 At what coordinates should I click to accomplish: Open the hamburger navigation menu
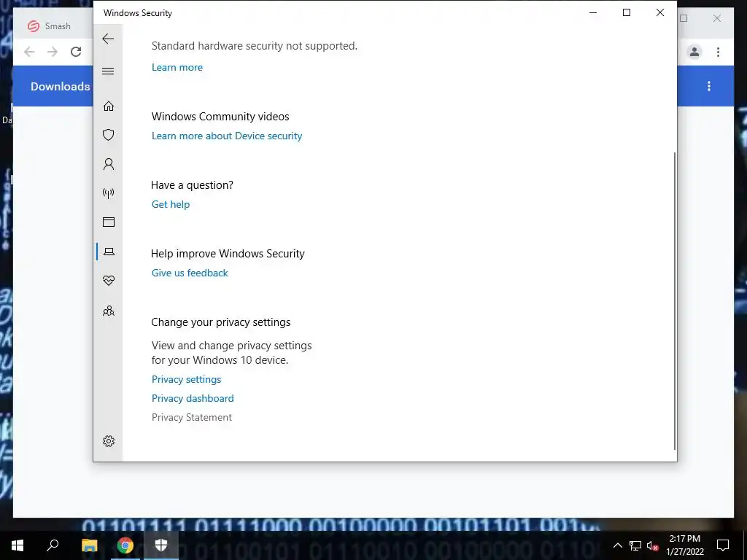pos(108,71)
